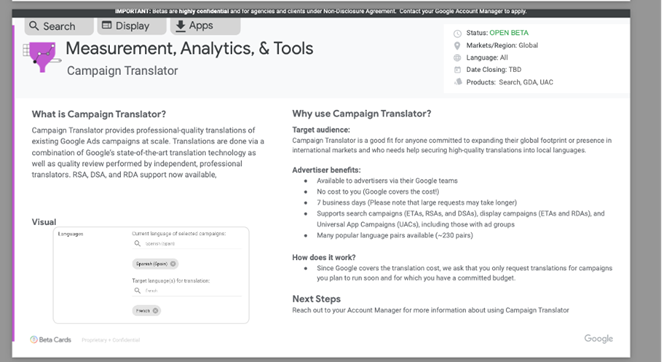Viewport: 662px width, 362px height.
Task: Click the purple funnel analytics icon
Action: [x=41, y=57]
